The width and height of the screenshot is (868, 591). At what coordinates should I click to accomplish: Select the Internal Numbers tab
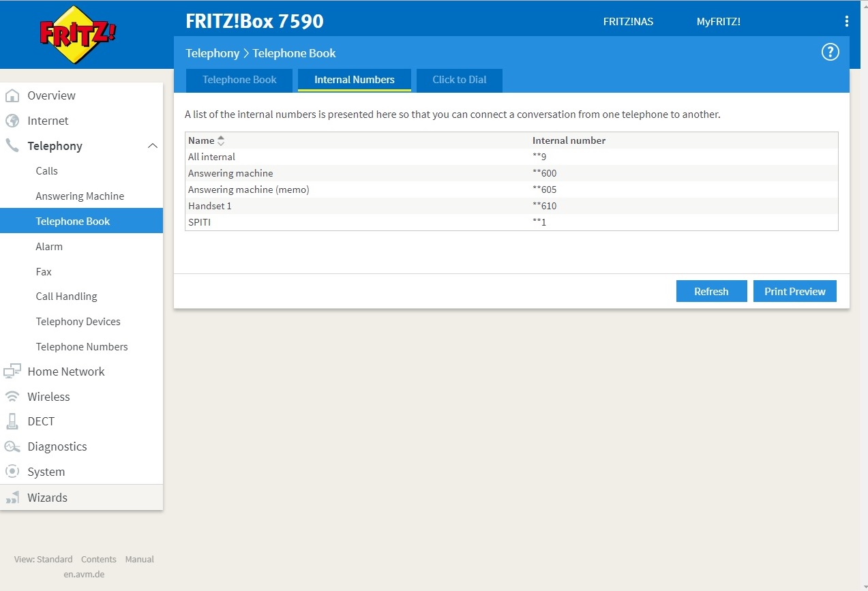(x=355, y=80)
